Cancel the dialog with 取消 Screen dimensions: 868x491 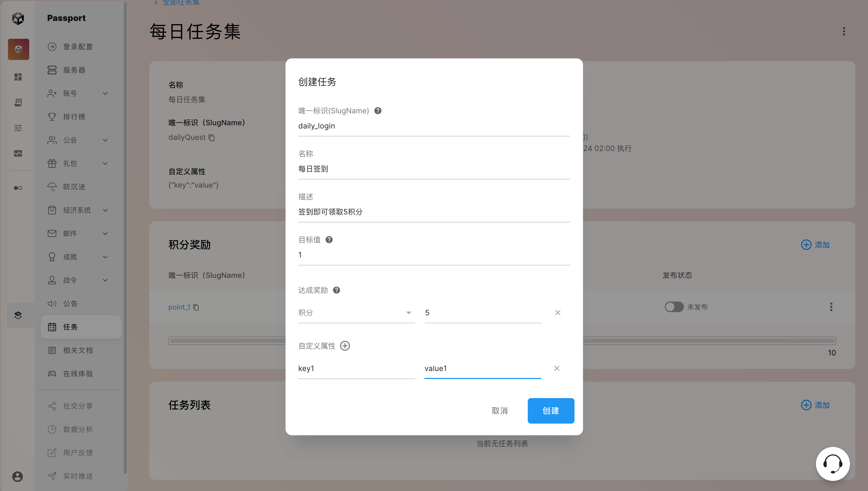tap(499, 410)
